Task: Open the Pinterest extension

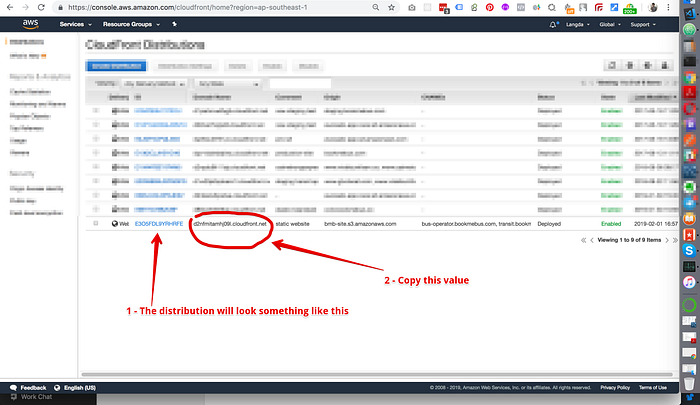Action: pyautogui.click(x=490, y=8)
